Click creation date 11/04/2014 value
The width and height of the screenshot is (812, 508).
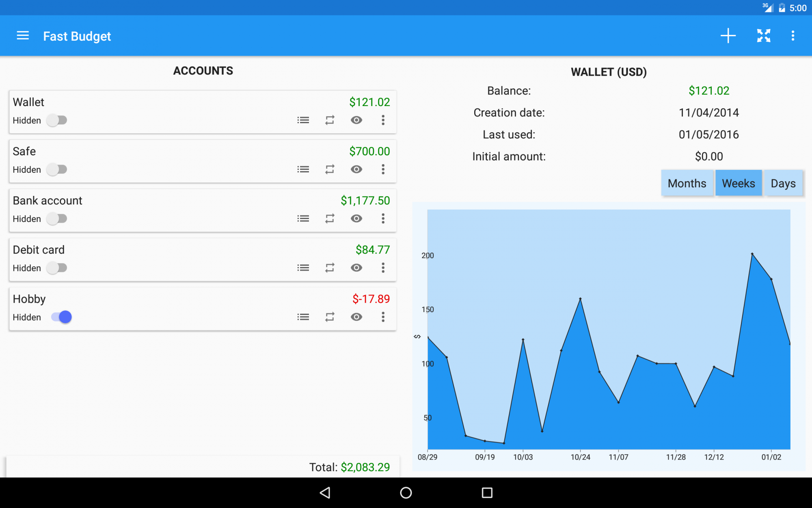coord(709,113)
